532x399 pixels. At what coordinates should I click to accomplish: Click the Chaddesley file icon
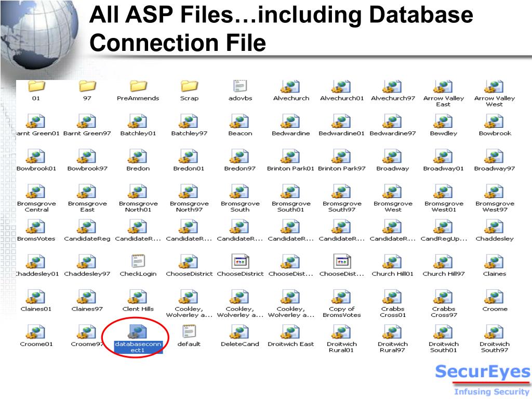tap(495, 227)
